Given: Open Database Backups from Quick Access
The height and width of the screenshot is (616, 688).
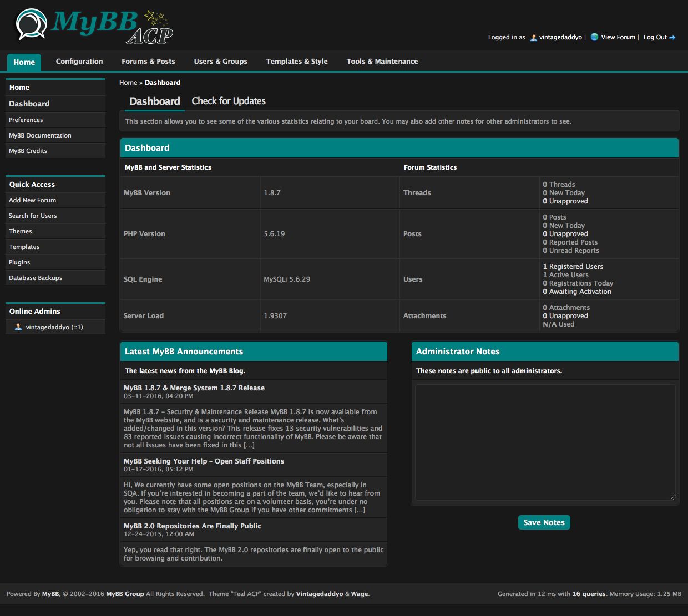Looking at the screenshot, I should pyautogui.click(x=36, y=278).
